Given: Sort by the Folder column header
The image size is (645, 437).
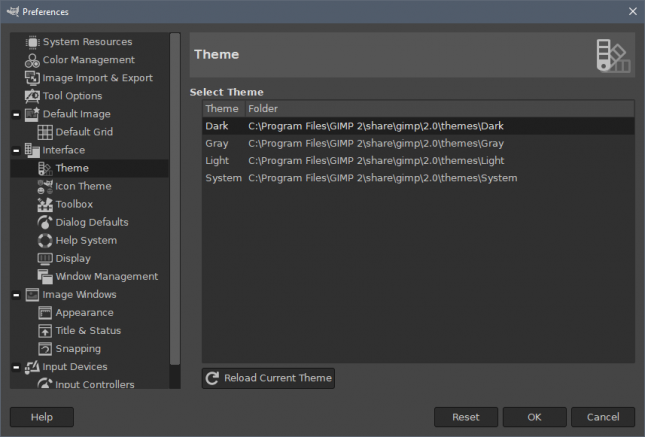Looking at the screenshot, I should (x=440, y=109).
